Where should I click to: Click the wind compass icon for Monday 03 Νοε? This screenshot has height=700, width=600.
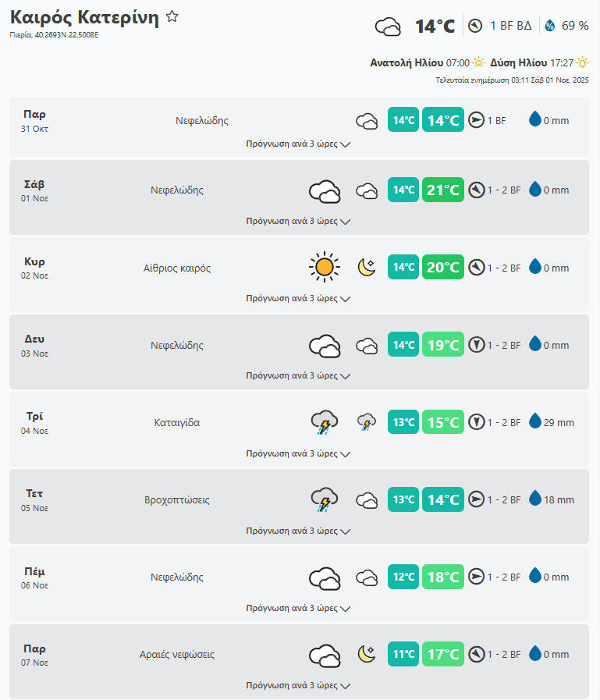coord(477,345)
